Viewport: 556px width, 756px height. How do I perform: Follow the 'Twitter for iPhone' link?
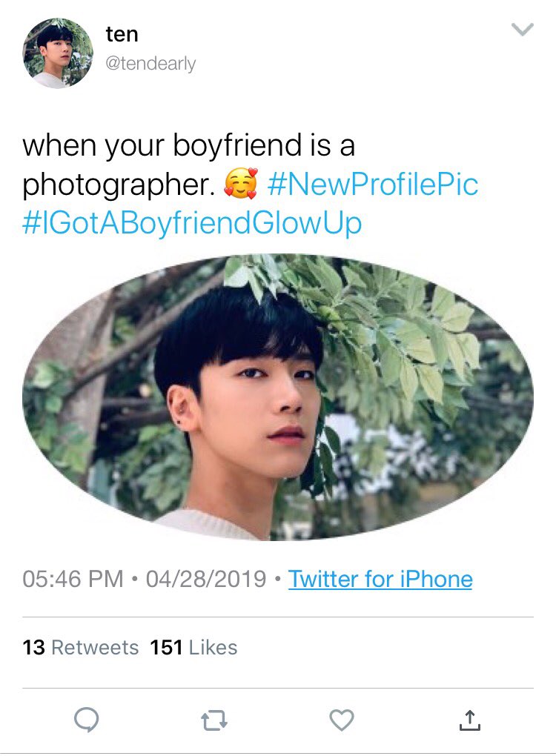pos(380,579)
